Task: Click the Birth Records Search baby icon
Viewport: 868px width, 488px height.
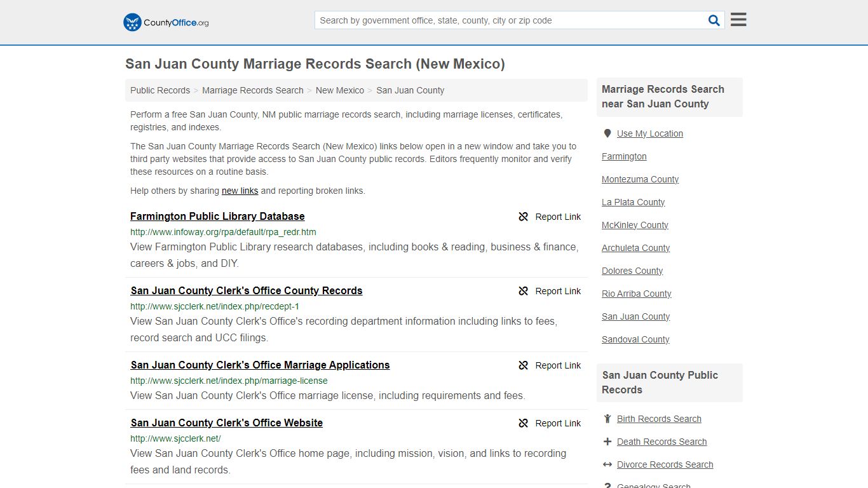Action: pyautogui.click(x=607, y=419)
